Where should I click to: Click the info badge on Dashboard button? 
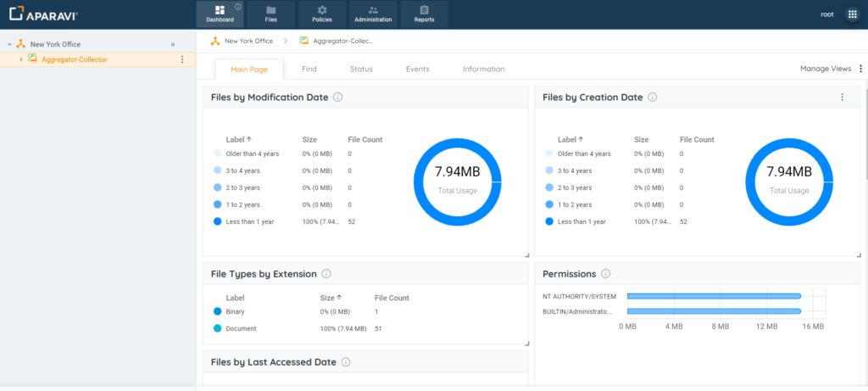(x=238, y=7)
